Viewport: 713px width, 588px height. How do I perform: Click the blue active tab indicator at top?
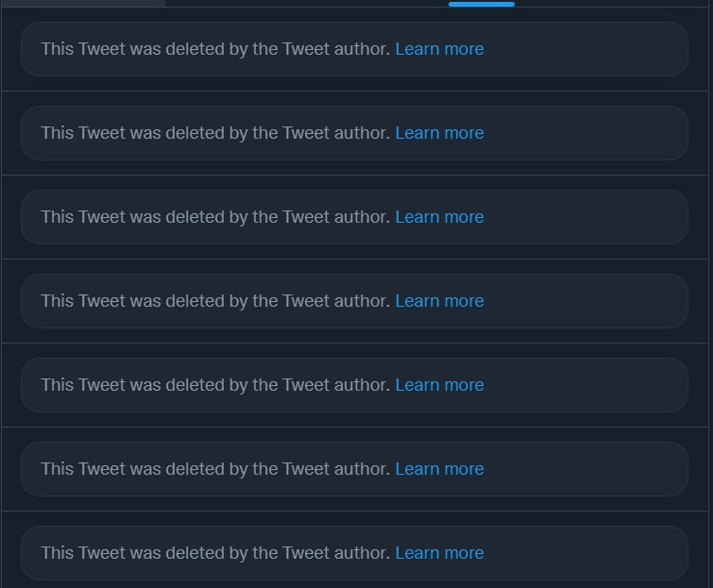(482, 4)
